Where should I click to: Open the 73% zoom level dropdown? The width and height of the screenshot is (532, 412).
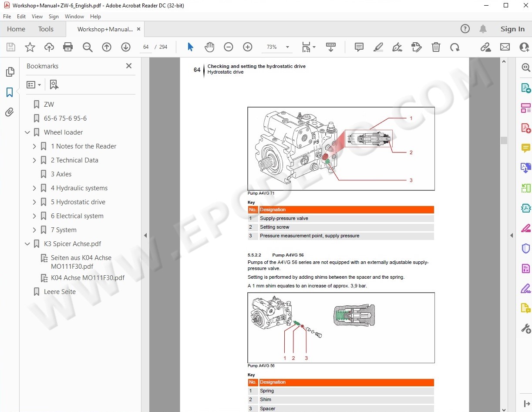(x=277, y=47)
